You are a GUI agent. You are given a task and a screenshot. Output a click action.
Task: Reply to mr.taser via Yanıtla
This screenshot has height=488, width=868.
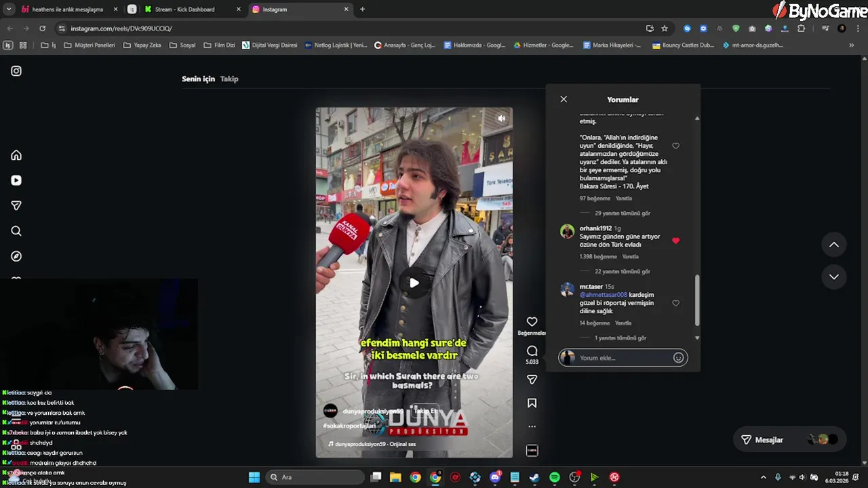[623, 323]
